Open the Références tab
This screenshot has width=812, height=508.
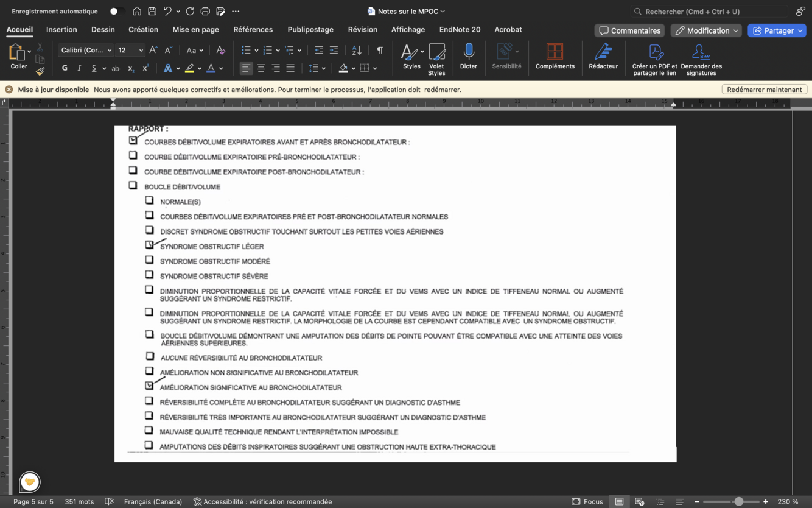point(253,29)
